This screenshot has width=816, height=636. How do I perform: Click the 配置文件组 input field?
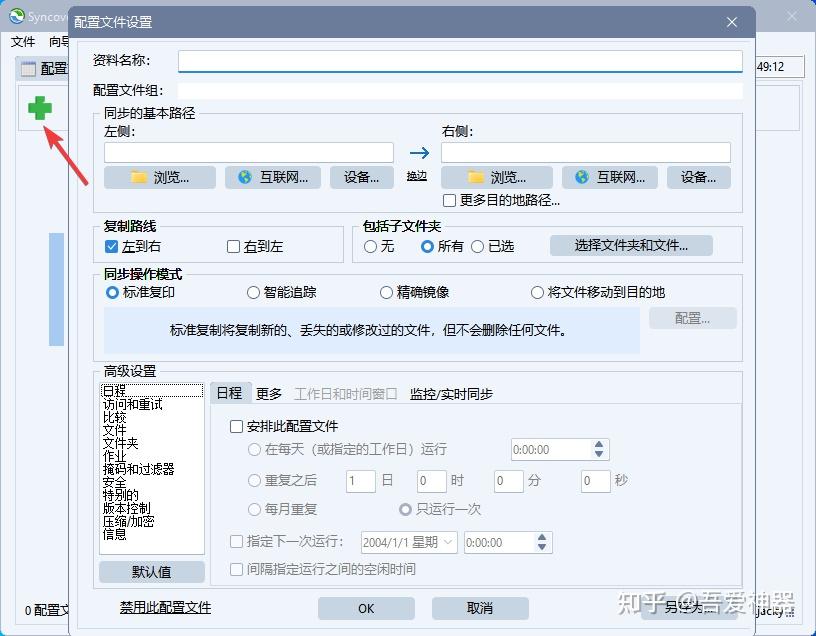point(460,91)
